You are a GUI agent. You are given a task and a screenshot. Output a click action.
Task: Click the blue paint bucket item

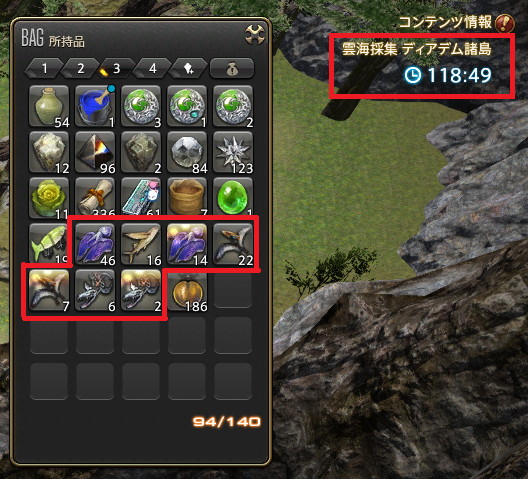(95, 106)
